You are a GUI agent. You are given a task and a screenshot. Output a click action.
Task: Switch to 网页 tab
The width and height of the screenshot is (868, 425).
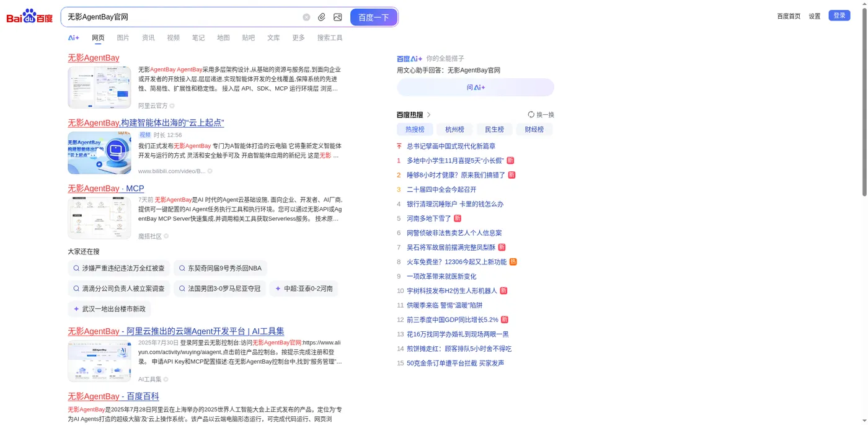point(99,38)
